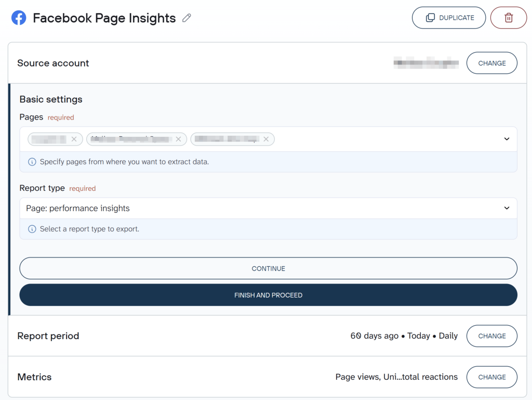
Task: Click 'Basic settings' heading
Action: [51, 99]
